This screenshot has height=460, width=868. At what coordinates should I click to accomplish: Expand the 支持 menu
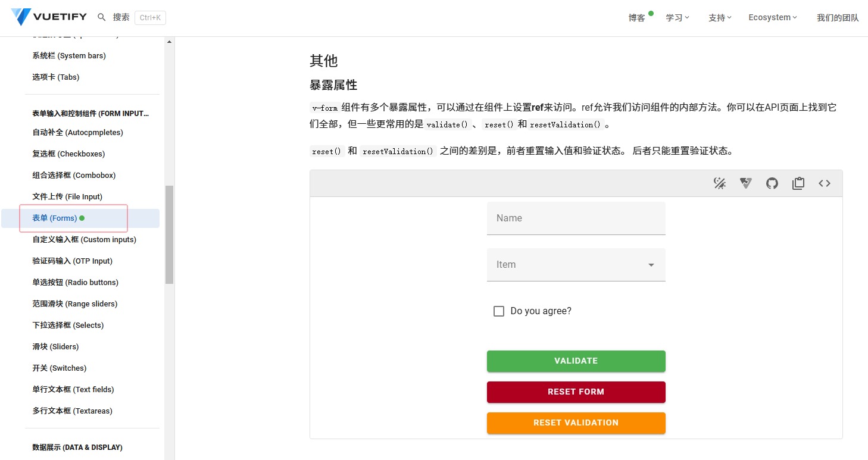(720, 18)
